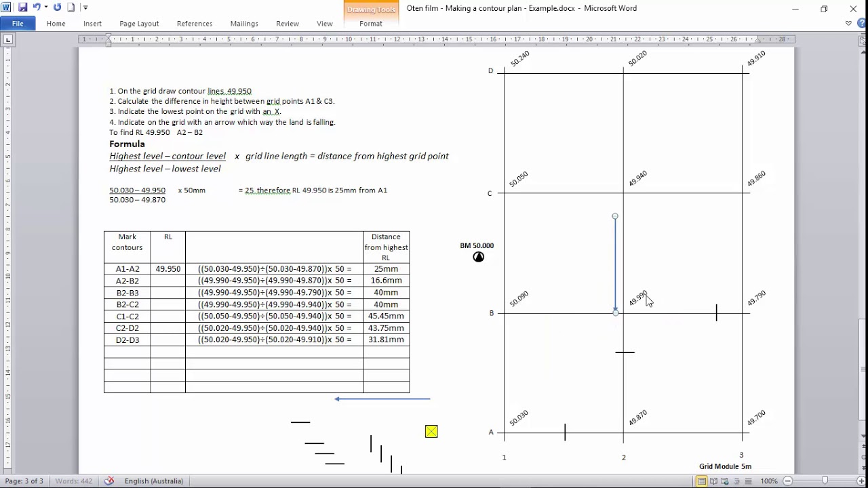Switch to Full Screen Reading view
The height and width of the screenshot is (488, 868).
tap(713, 481)
